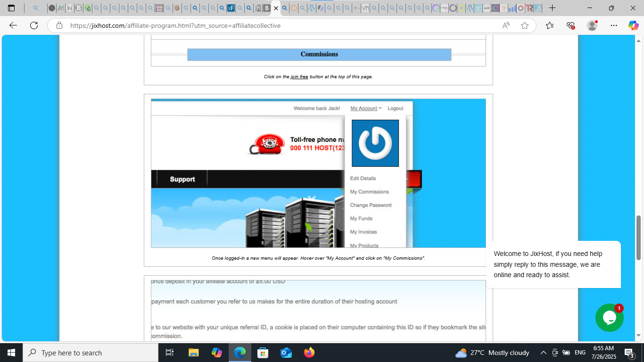
Task: Open the Windows Start menu
Action: [11, 353]
